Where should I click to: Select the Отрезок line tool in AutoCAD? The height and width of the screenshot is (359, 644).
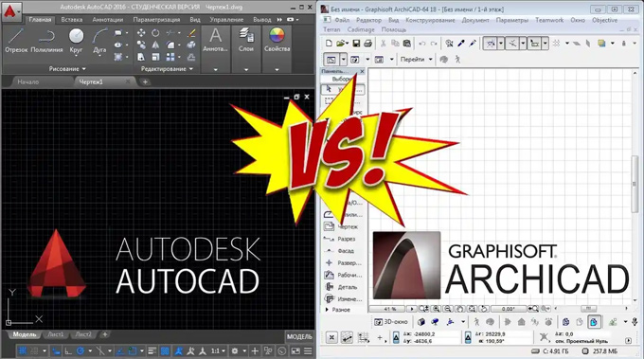[x=16, y=40]
